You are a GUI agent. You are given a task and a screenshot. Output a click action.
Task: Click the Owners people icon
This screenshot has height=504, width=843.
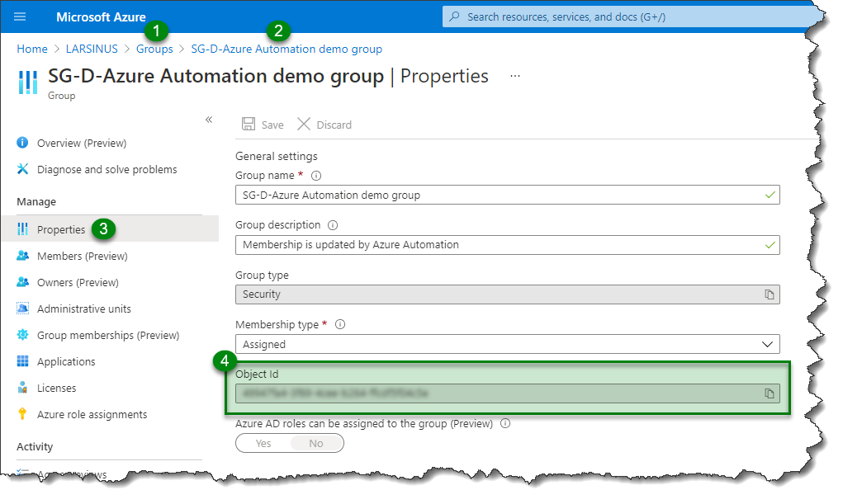click(x=22, y=281)
